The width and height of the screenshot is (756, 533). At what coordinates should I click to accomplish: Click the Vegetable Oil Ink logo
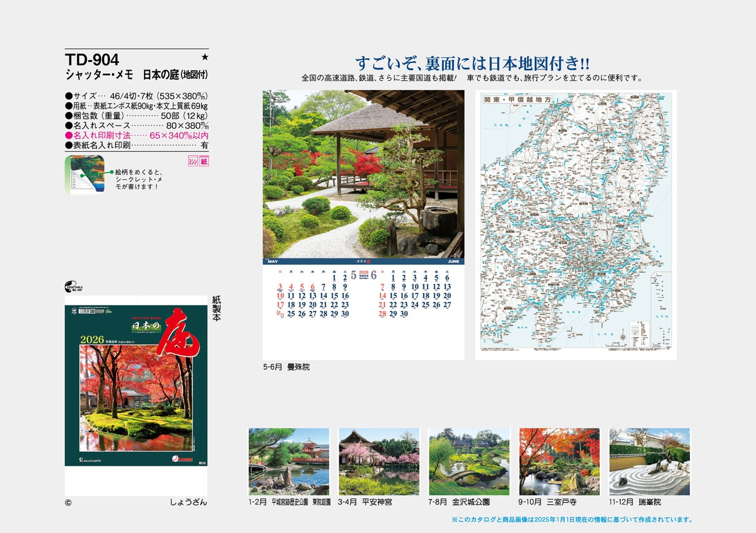coord(74,286)
